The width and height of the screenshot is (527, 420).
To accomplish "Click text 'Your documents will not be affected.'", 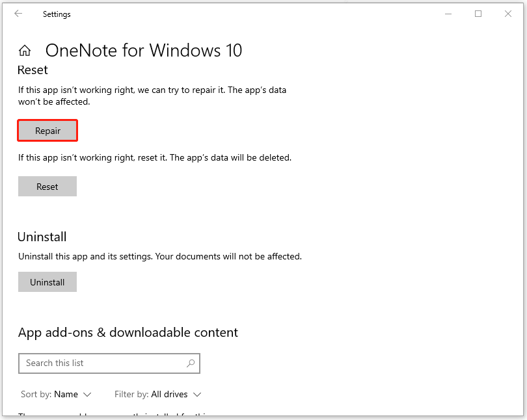I will tap(228, 257).
